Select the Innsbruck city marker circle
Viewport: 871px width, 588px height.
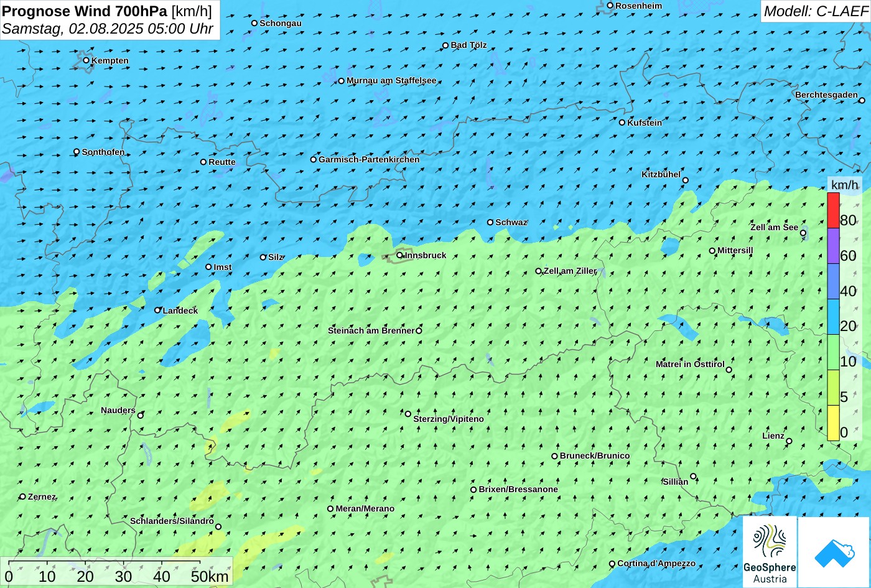pyautogui.click(x=400, y=255)
